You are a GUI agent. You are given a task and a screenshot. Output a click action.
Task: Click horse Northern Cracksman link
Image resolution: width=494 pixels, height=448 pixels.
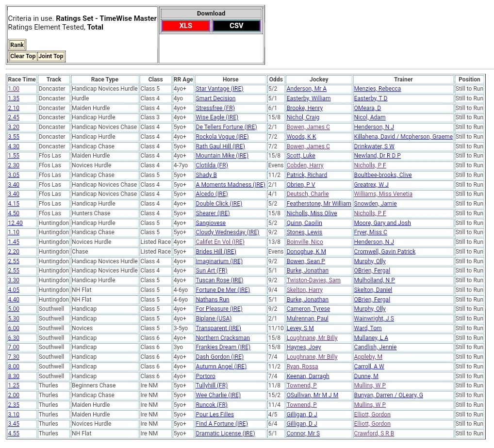pos(223,338)
